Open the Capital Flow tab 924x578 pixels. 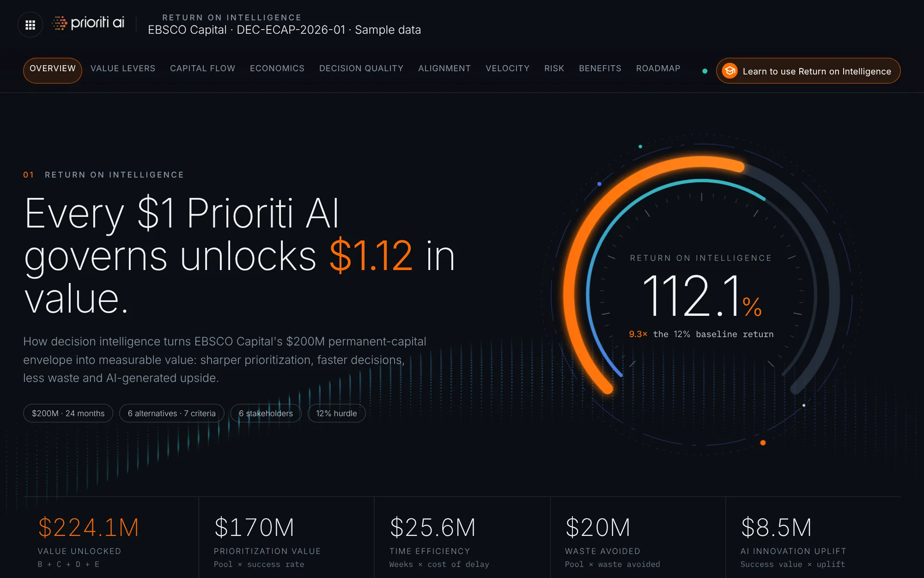pyautogui.click(x=203, y=68)
